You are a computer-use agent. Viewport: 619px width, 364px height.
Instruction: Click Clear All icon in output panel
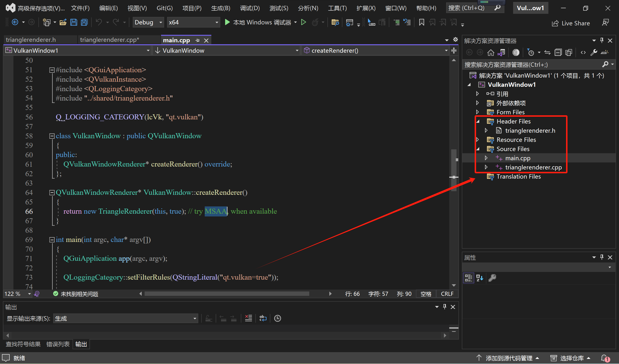tap(248, 319)
